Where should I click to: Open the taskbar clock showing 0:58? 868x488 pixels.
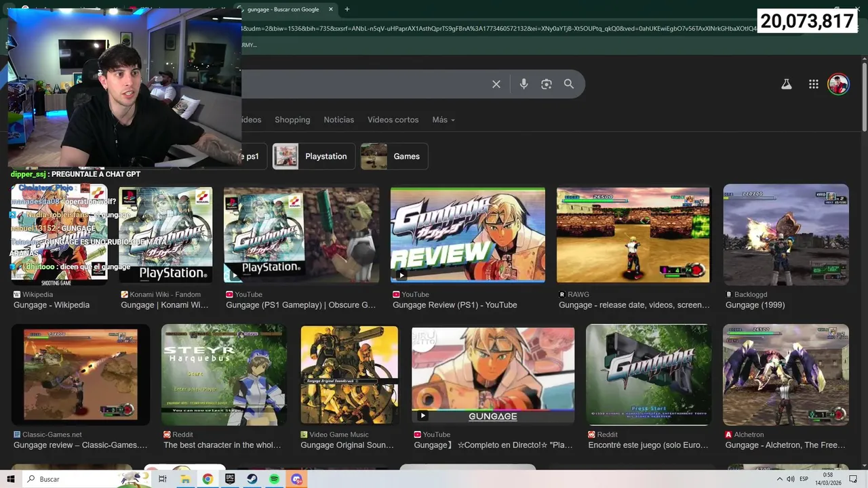pos(827,479)
